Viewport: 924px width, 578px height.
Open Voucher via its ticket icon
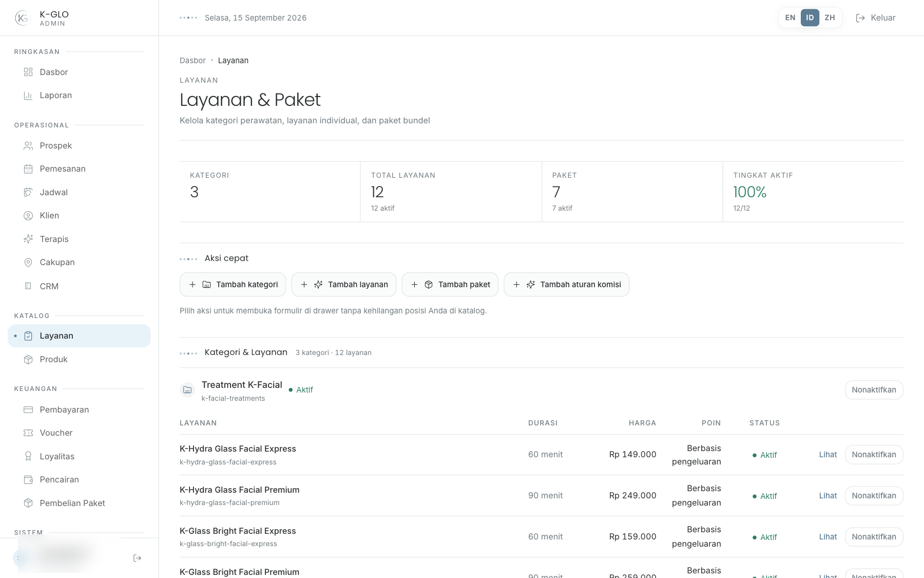tap(28, 433)
